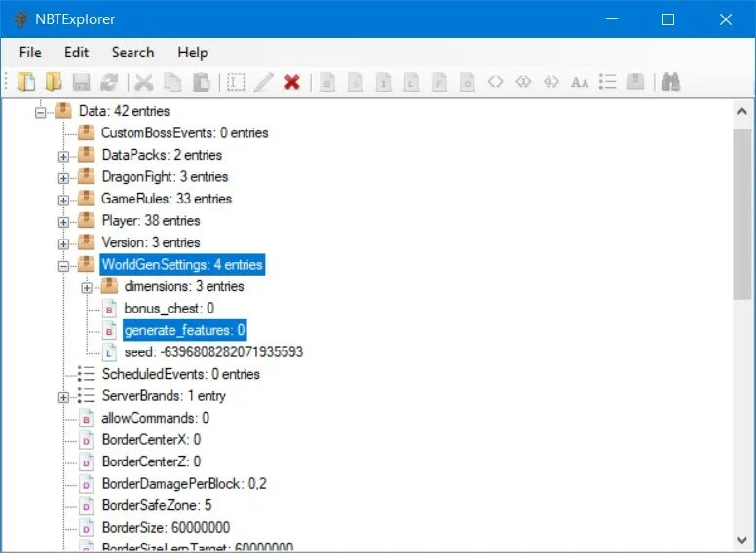Collapse the WorldGenSettings node
Viewport: 756px width, 553px height.
point(63,266)
